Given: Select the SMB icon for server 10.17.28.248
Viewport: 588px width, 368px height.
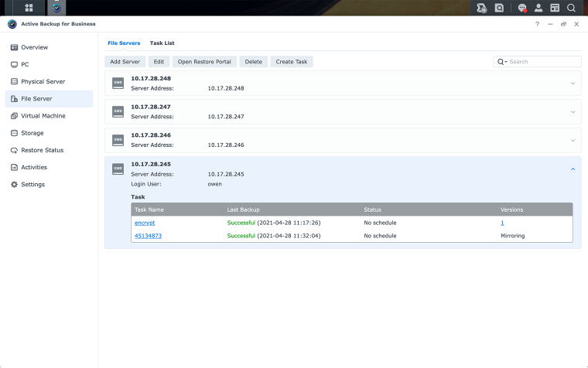Looking at the screenshot, I should [118, 83].
